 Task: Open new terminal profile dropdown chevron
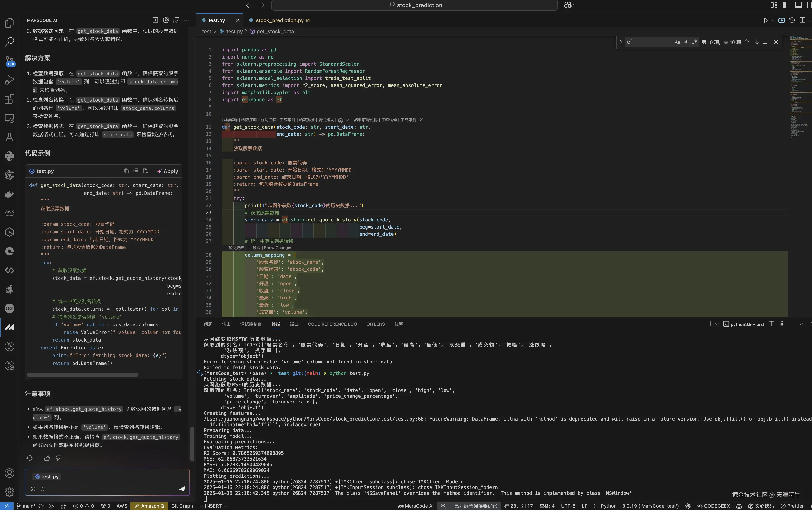coord(717,324)
